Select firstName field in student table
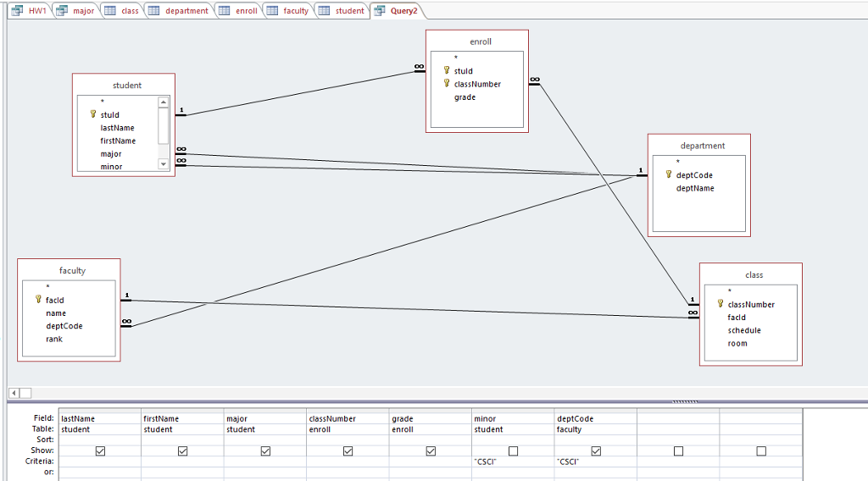The image size is (868, 481). [118, 141]
